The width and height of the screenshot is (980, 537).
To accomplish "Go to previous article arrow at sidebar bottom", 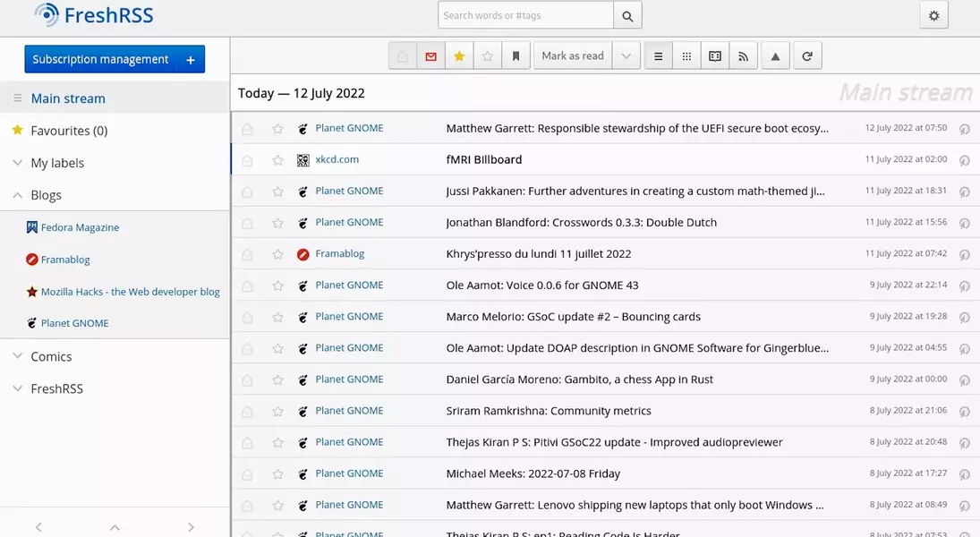I will (38, 527).
